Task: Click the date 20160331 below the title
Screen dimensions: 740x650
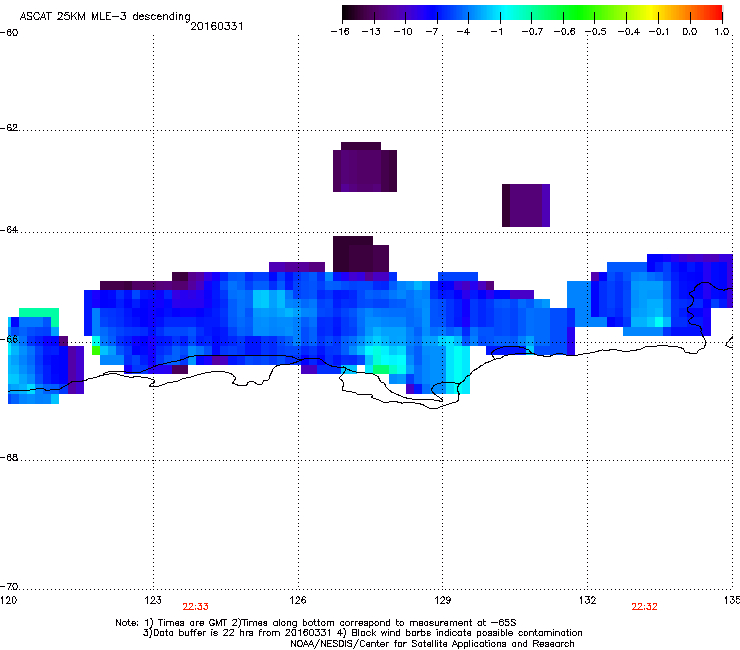Action: point(217,26)
